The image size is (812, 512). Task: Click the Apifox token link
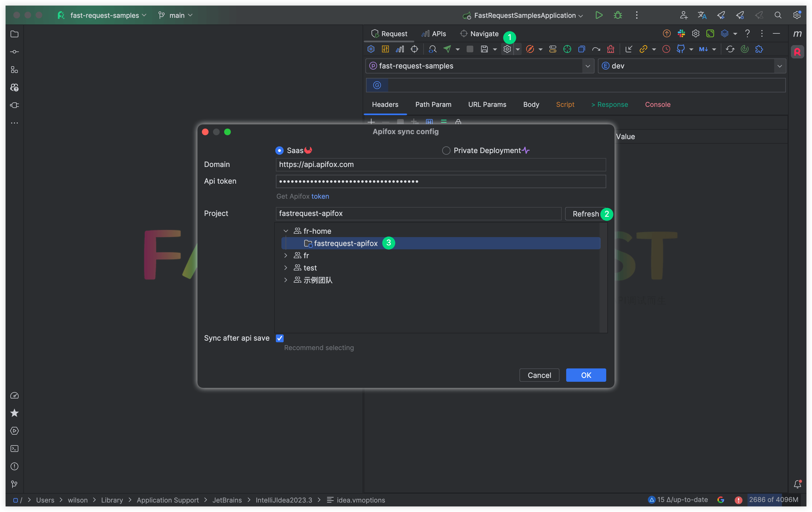click(x=320, y=196)
